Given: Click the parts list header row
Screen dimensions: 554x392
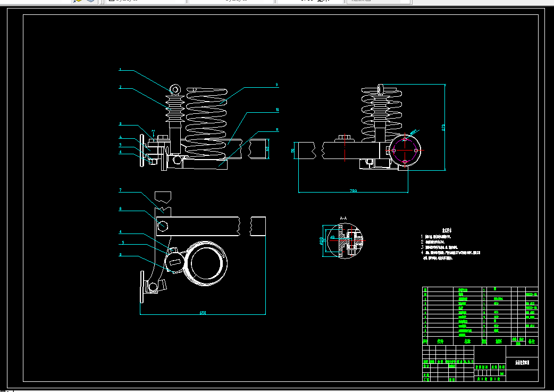Looking at the screenshot, I should tap(480, 341).
